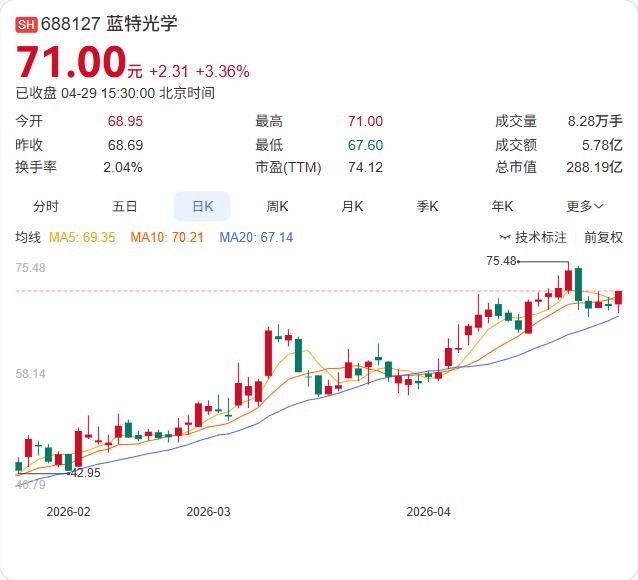Click the 均线 moving average label
The image size is (638, 580).
tap(28, 237)
